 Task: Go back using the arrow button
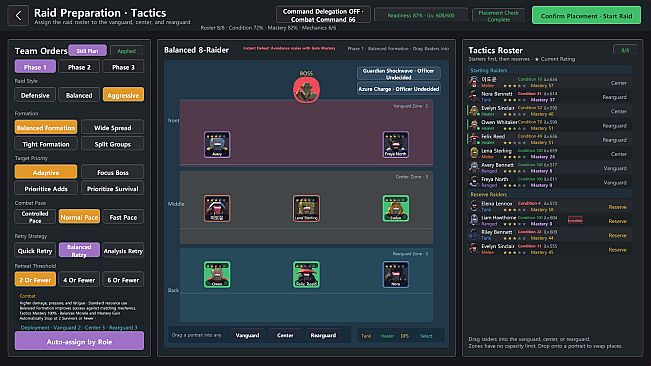(18, 16)
